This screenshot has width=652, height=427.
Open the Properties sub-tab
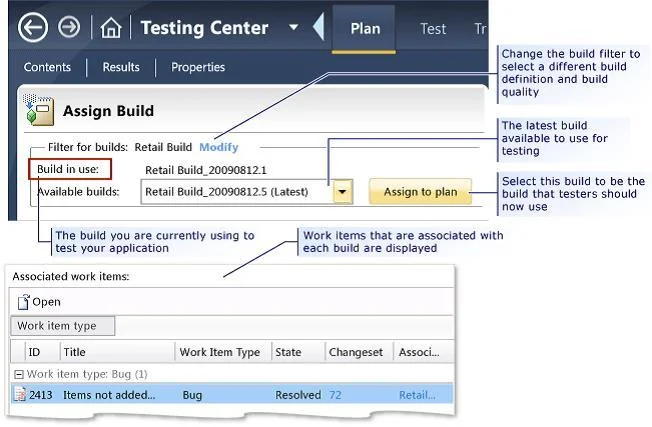[x=198, y=67]
